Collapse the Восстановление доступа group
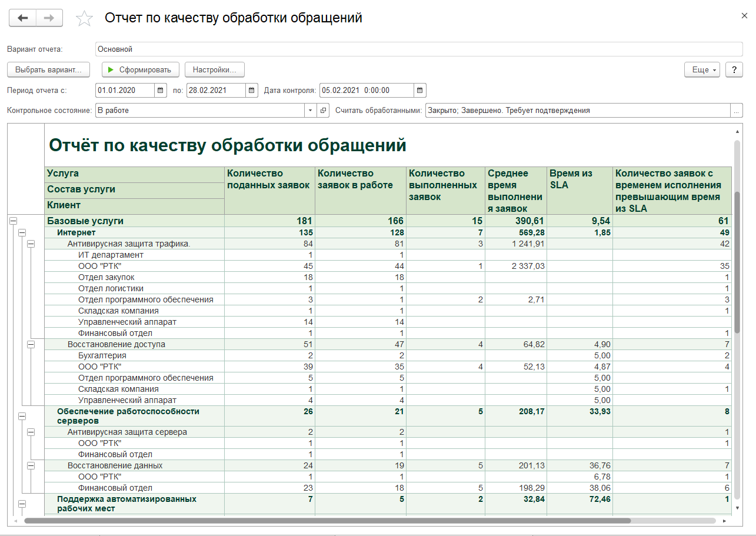Screen dimensions: 756x536 click(32, 344)
